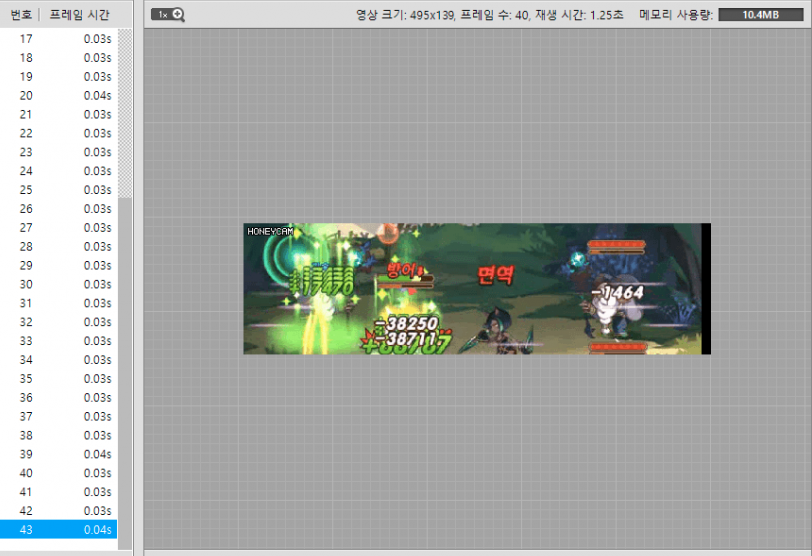Select frame 24 row
This screenshot has height=556, width=812.
[x=59, y=171]
